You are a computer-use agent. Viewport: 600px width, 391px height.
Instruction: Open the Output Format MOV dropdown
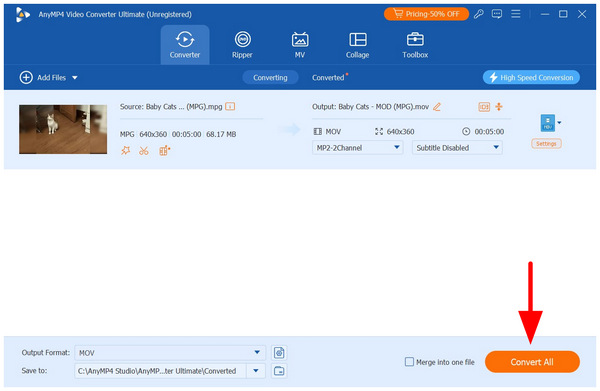tap(170, 353)
